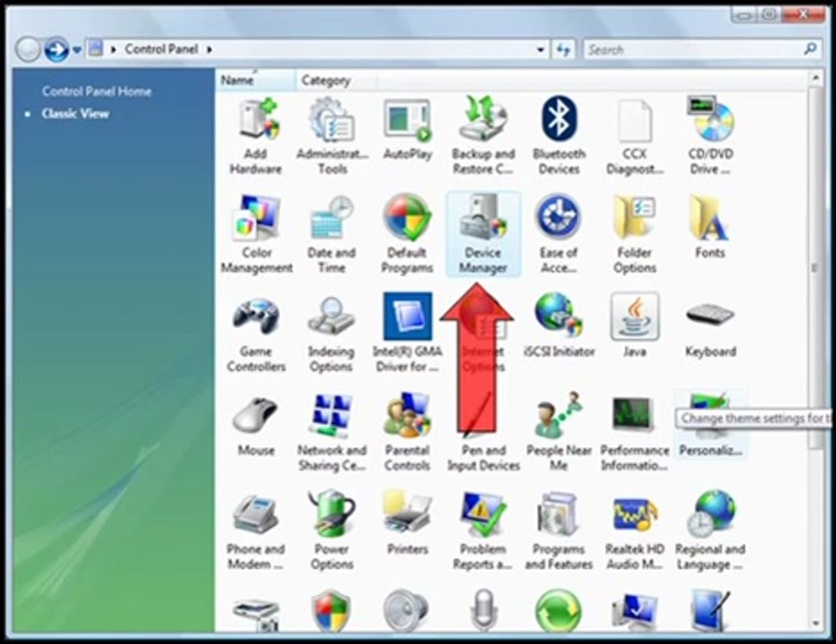Open Intel(R) GMA Driver settings
836x644 pixels.
click(407, 334)
